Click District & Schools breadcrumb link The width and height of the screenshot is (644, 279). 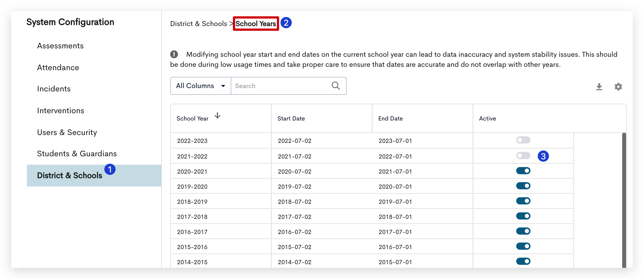click(x=199, y=24)
